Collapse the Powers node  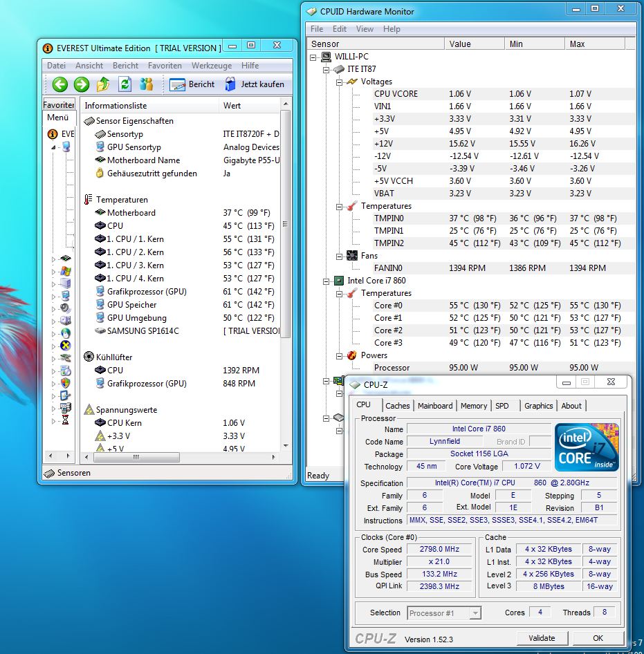339,356
